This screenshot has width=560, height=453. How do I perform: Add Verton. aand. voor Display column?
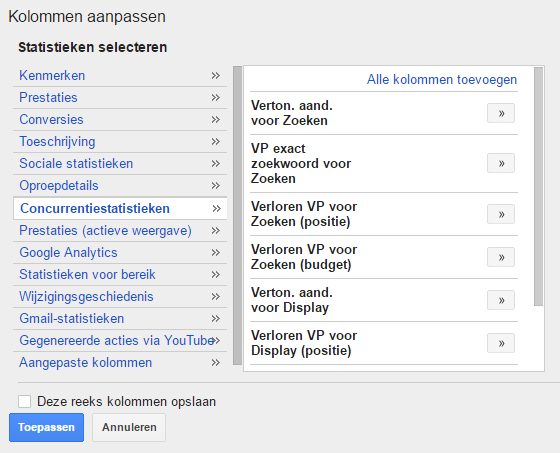tap(501, 300)
